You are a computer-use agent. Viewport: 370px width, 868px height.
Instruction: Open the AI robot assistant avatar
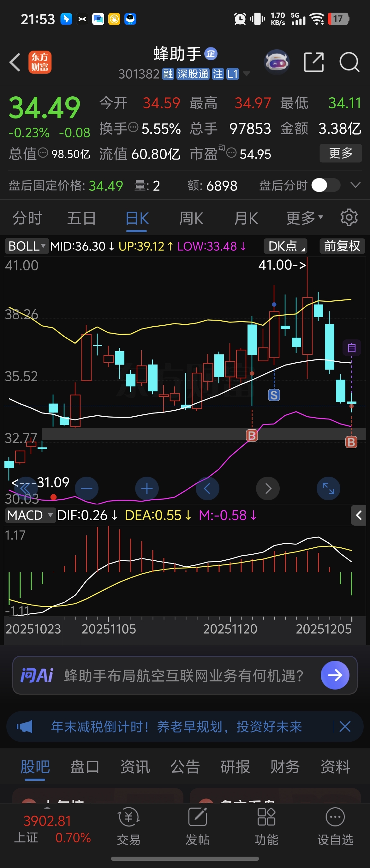point(277,62)
